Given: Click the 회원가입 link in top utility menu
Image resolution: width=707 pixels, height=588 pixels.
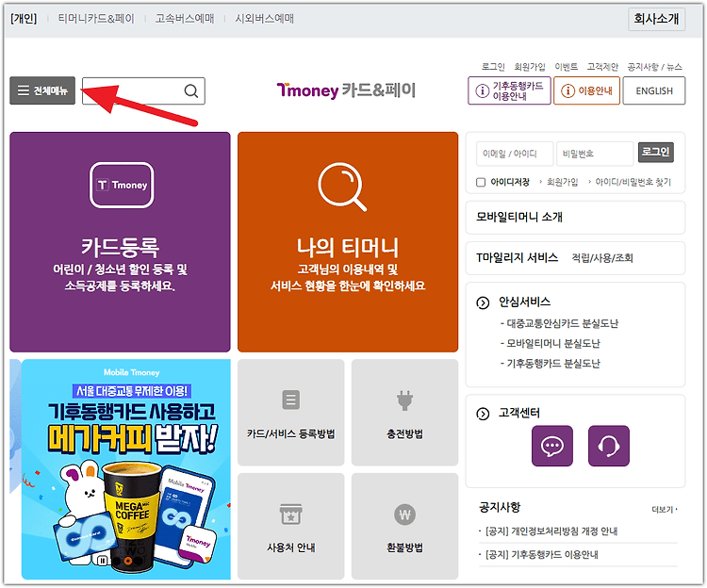Looking at the screenshot, I should coord(530,67).
